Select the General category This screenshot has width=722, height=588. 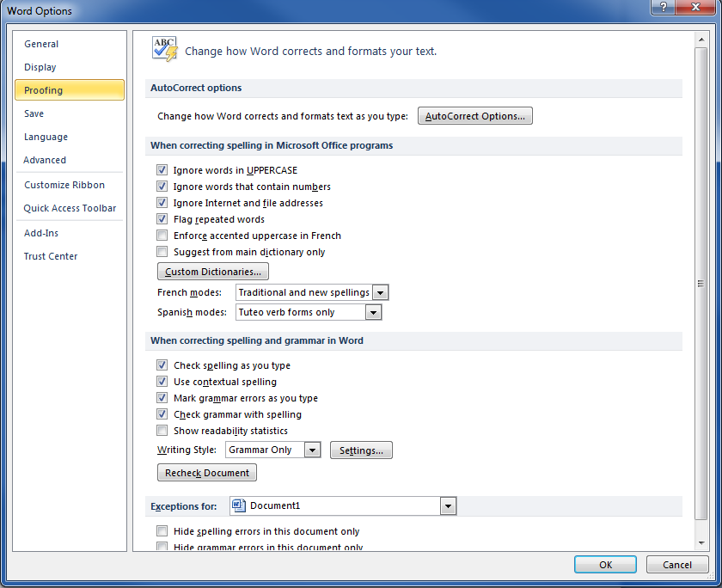(x=70, y=44)
